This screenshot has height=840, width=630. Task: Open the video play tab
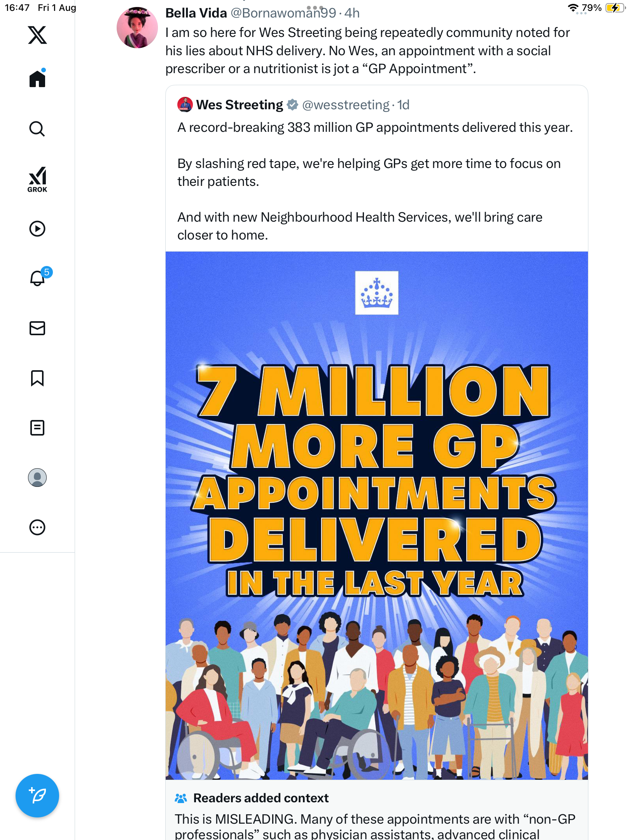37,229
